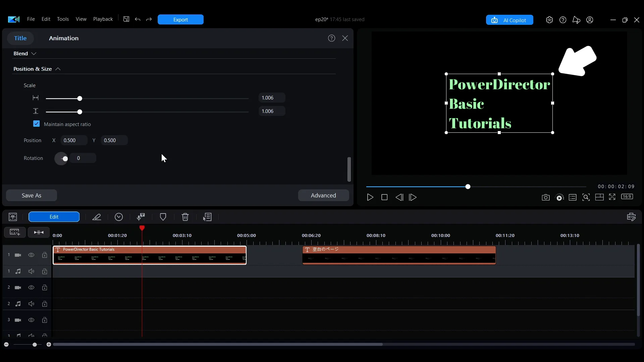Open the clip duration clock icon

(x=119, y=217)
